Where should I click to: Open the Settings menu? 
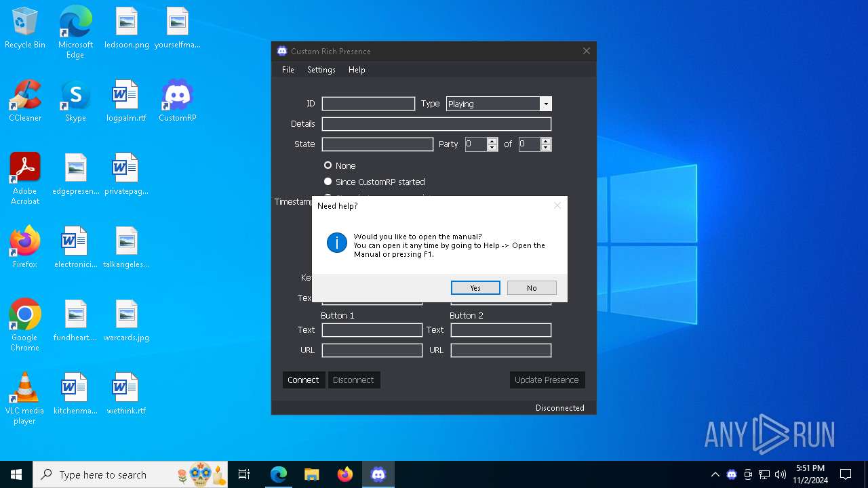pyautogui.click(x=321, y=70)
